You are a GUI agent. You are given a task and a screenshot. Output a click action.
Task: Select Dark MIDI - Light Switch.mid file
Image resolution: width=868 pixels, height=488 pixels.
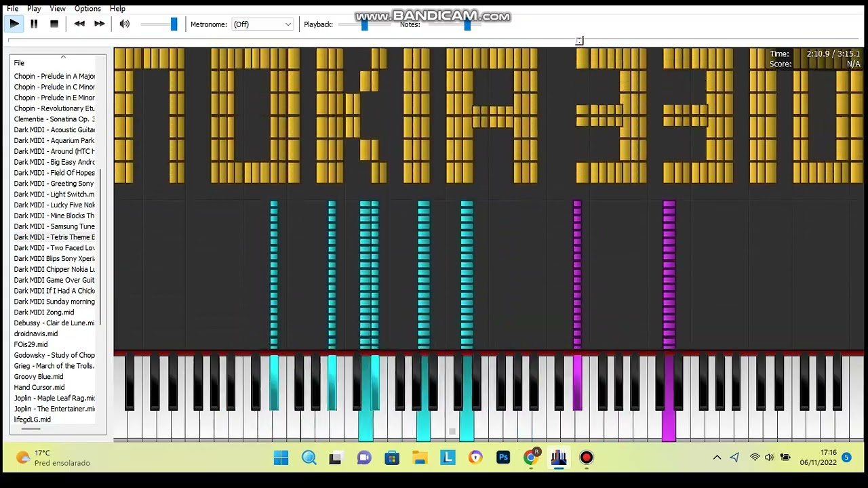click(x=54, y=194)
